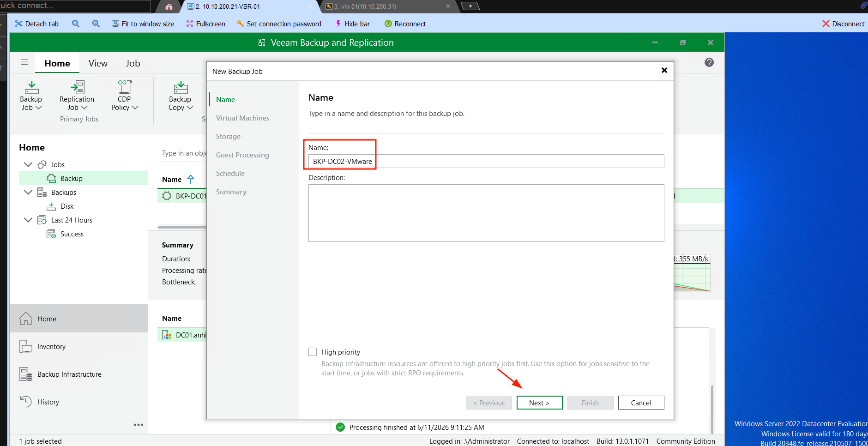Go to Guest Processing wizard step
The width and height of the screenshot is (868, 446).
[x=242, y=155]
